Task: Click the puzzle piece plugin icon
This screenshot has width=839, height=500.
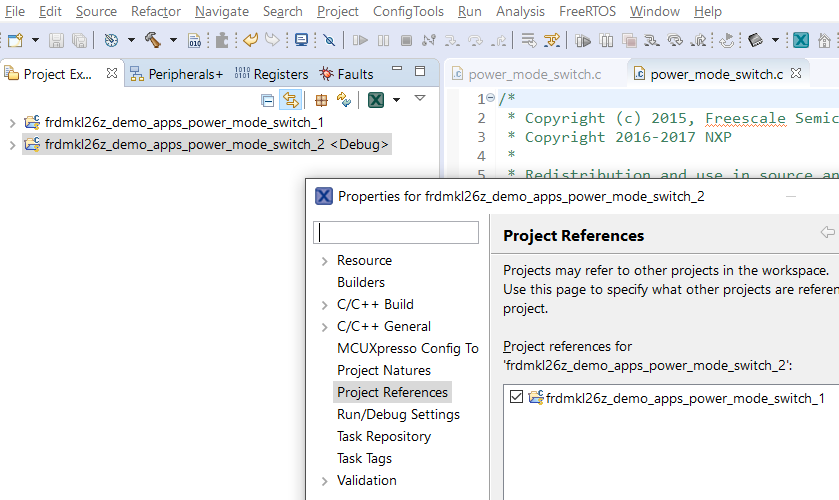Action: 222,40
